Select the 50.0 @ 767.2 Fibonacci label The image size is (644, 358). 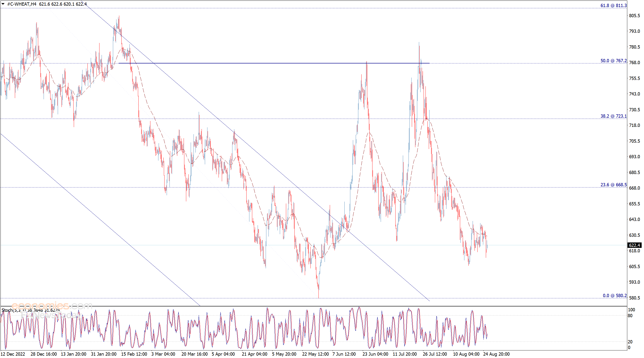coord(614,61)
